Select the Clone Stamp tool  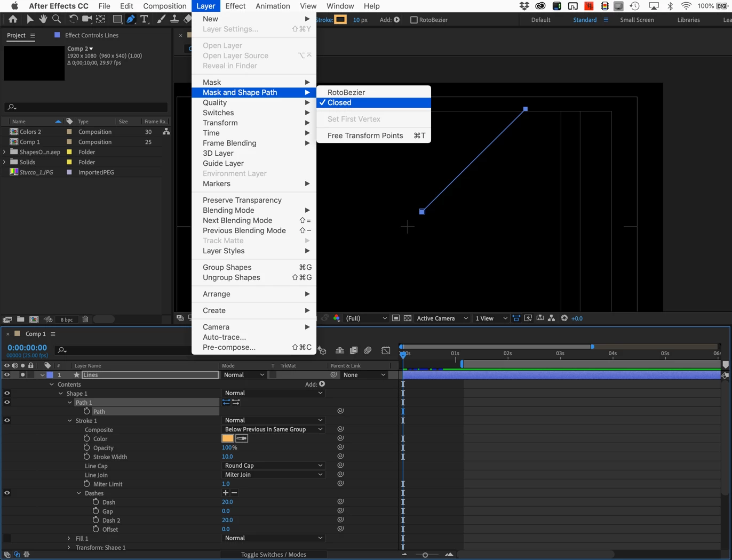(x=174, y=19)
